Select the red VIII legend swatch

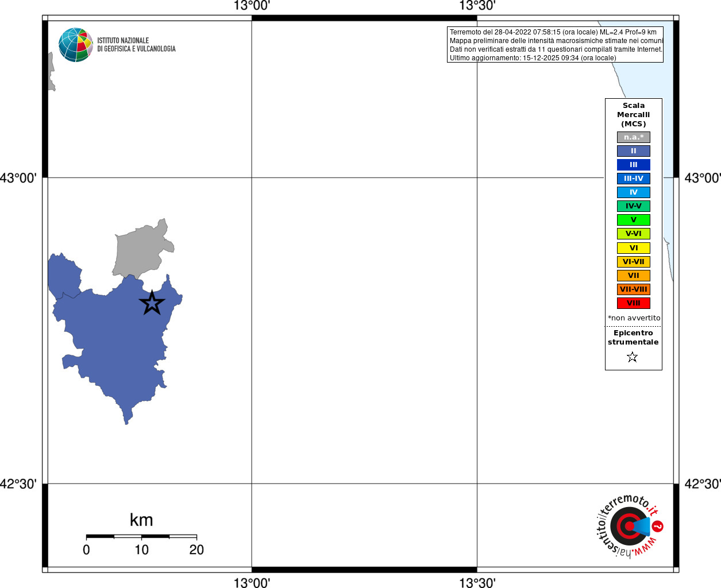pyautogui.click(x=634, y=303)
